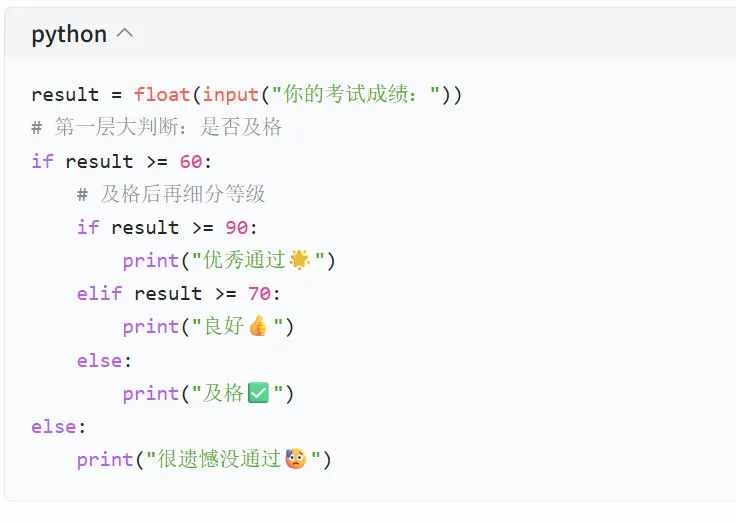Click the sad face emoji after 很遗憾没通过
736x524 pixels.
pos(296,459)
